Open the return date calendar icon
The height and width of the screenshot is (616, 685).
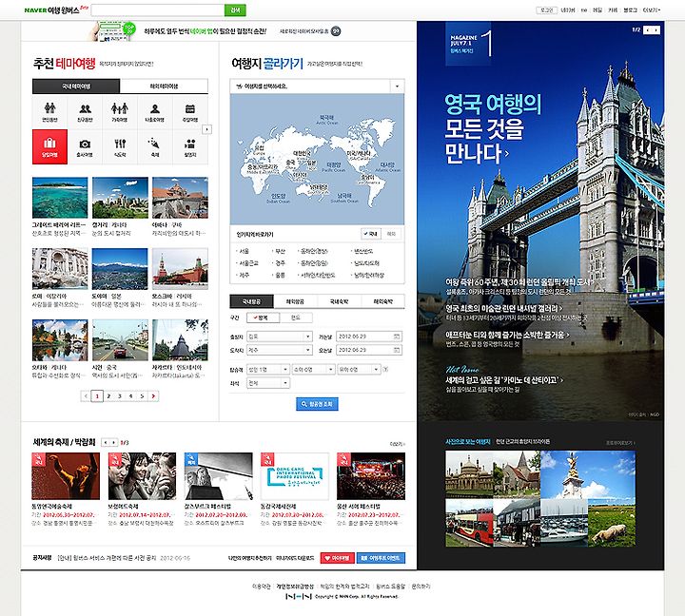tap(397, 350)
